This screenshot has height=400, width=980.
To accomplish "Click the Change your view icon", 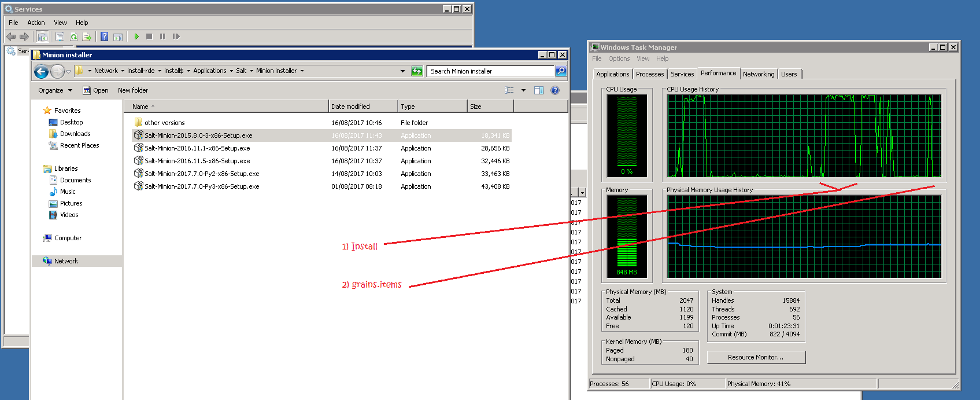I will coord(509,90).
